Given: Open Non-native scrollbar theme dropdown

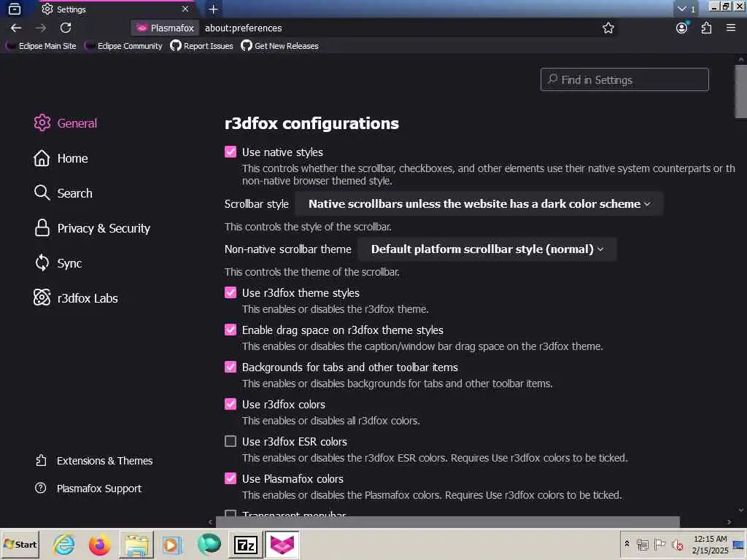Looking at the screenshot, I should point(487,249).
